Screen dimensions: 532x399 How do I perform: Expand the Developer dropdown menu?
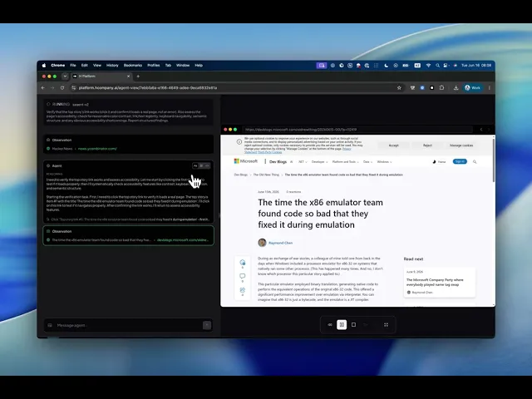tap(319, 162)
